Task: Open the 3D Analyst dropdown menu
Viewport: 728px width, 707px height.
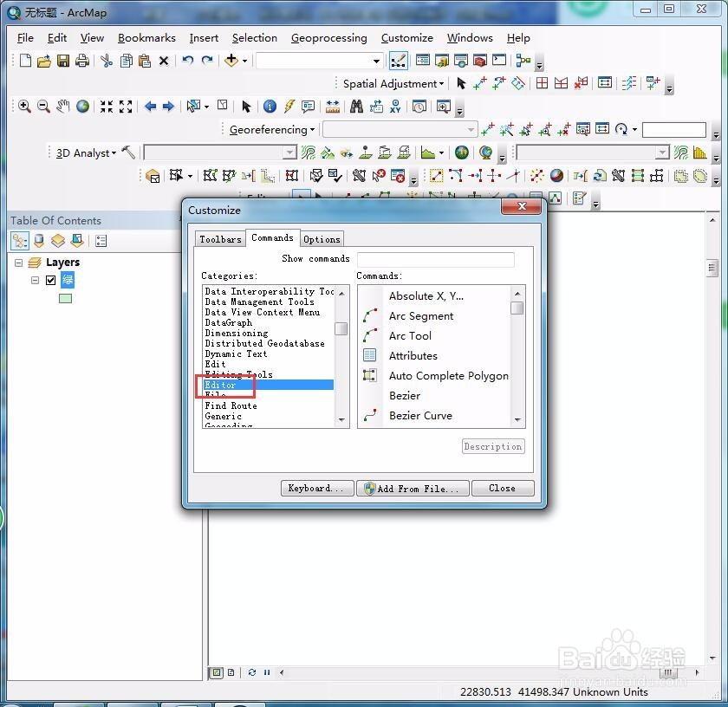Action: tap(86, 152)
